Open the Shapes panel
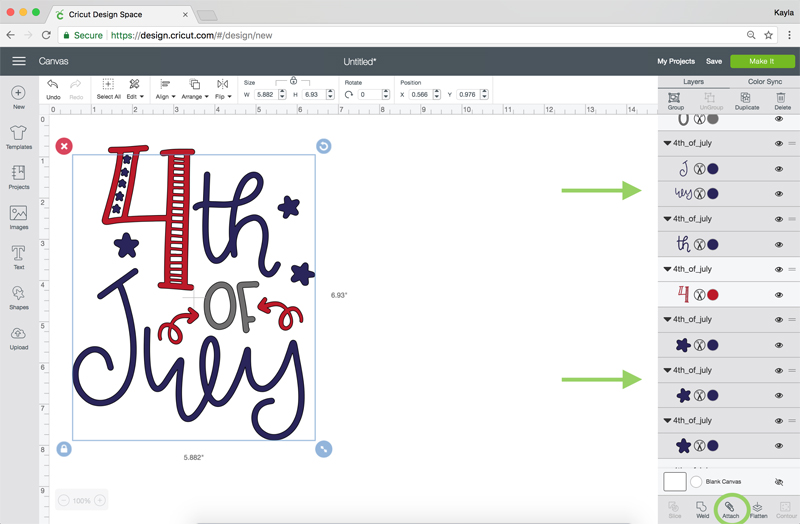 [18, 297]
